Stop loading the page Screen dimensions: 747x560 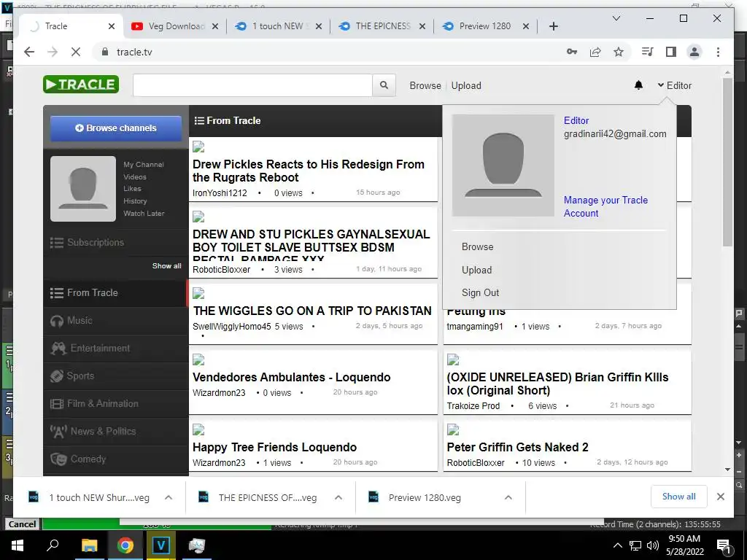coord(76,52)
